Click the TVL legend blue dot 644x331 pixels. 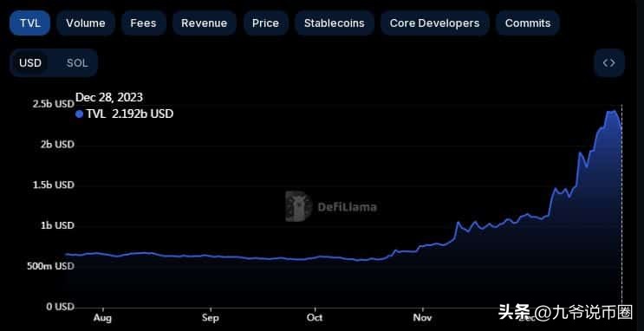[x=79, y=114]
